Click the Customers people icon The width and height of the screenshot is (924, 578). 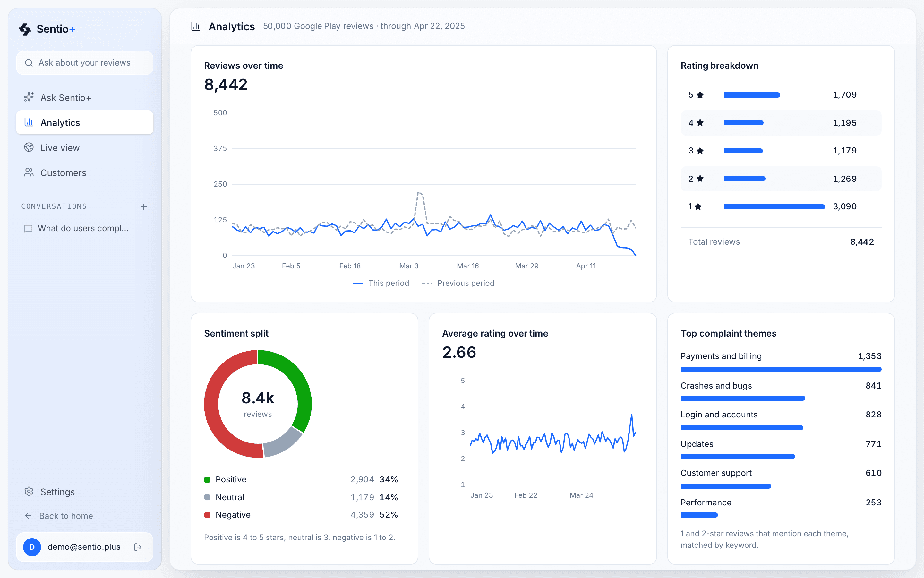point(29,172)
